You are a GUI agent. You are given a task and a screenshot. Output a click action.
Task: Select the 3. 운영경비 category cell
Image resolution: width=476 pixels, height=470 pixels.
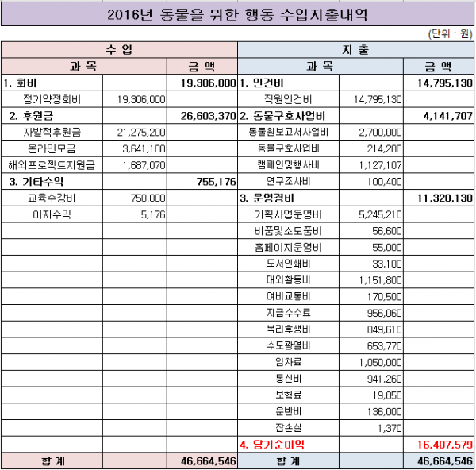pos(289,198)
